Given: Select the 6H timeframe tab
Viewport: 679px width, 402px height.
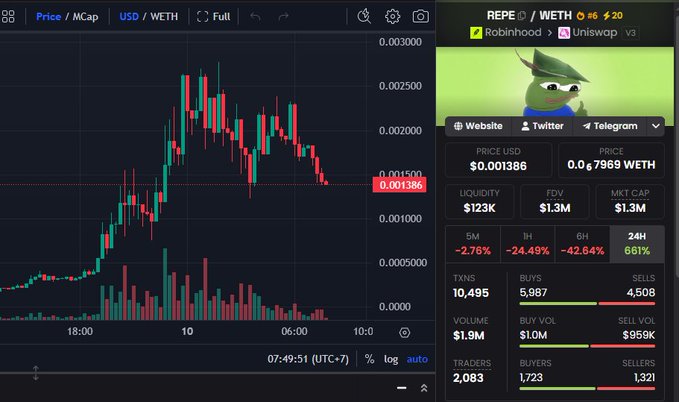Looking at the screenshot, I should (x=582, y=244).
